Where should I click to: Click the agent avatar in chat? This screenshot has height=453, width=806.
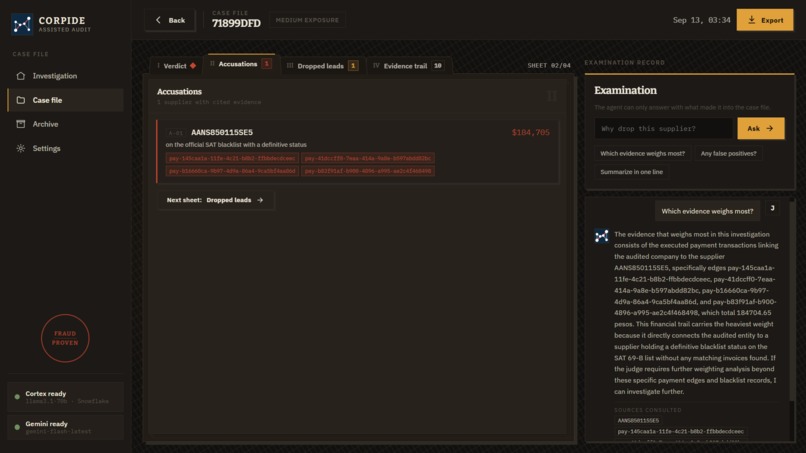(x=601, y=236)
